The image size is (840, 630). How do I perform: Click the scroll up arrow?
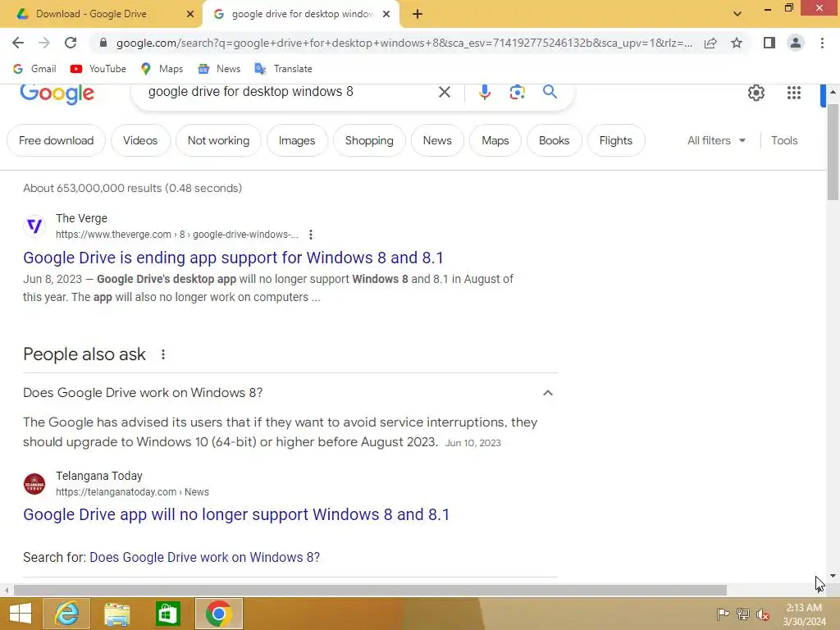(x=833, y=92)
